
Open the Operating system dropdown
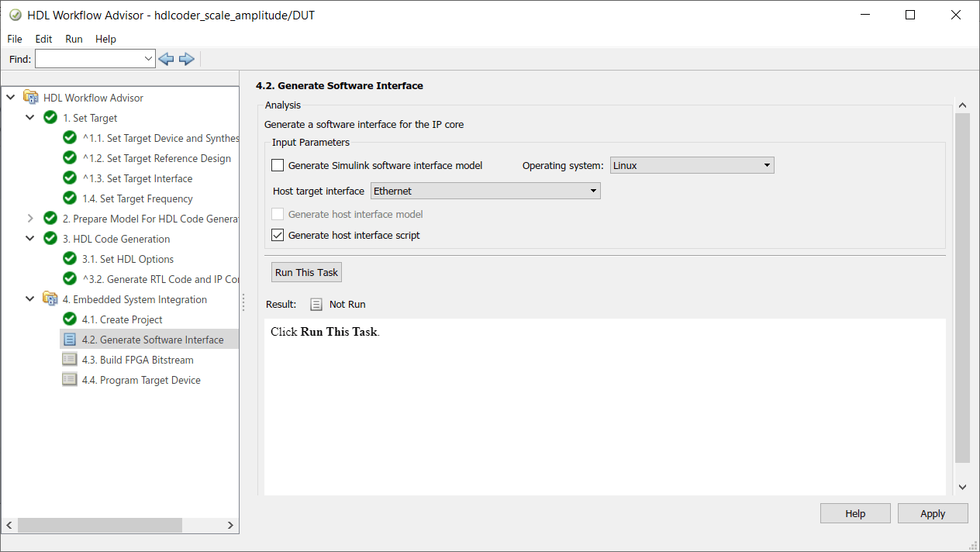tap(692, 165)
